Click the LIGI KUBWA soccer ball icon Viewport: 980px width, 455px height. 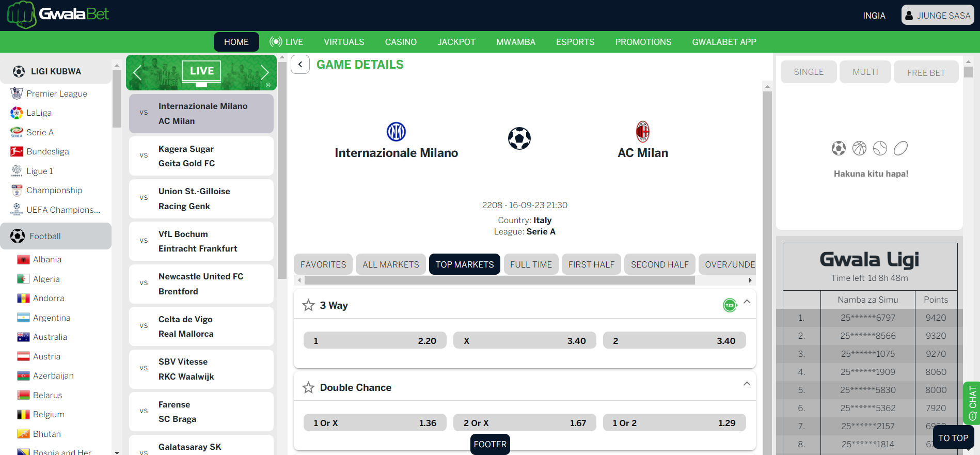19,71
